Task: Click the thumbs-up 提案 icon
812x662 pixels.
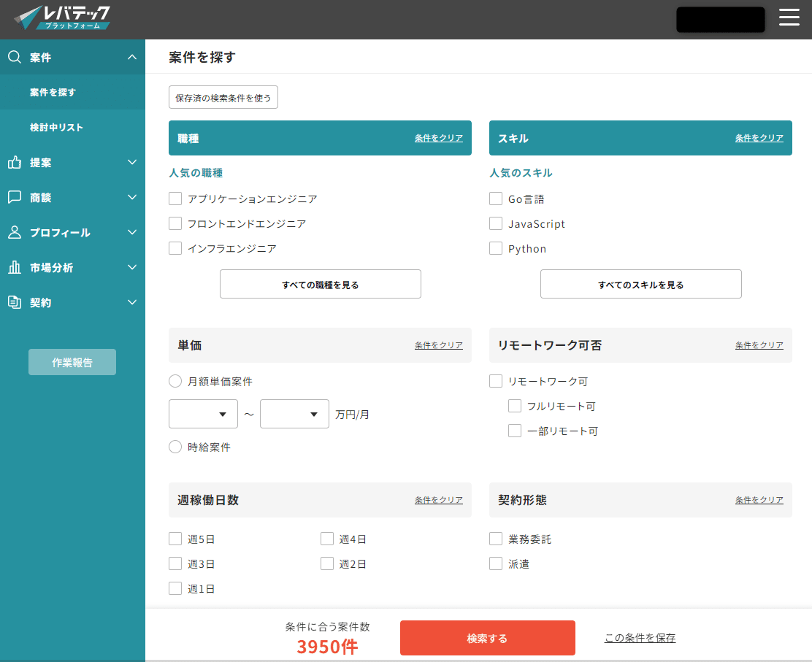Action: pos(15,162)
